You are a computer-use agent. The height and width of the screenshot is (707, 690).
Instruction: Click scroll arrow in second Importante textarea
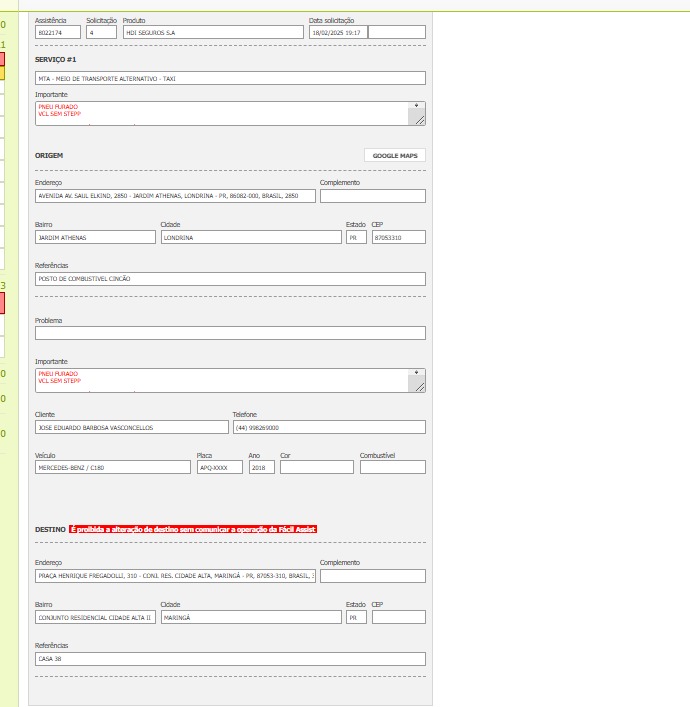416,373
